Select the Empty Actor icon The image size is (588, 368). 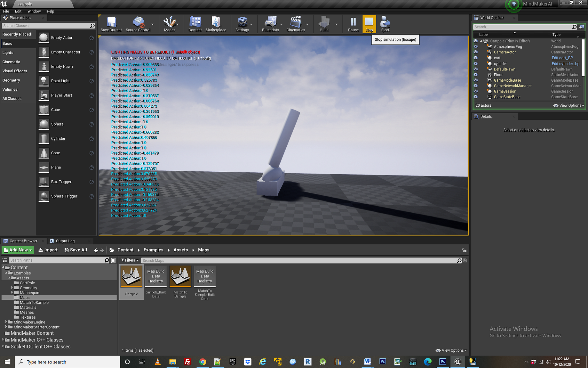[x=44, y=38]
